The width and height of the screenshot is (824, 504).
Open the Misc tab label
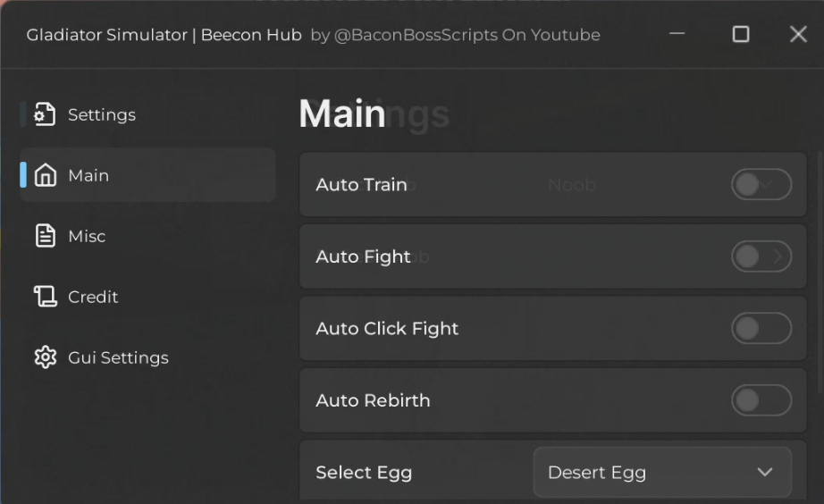click(87, 236)
